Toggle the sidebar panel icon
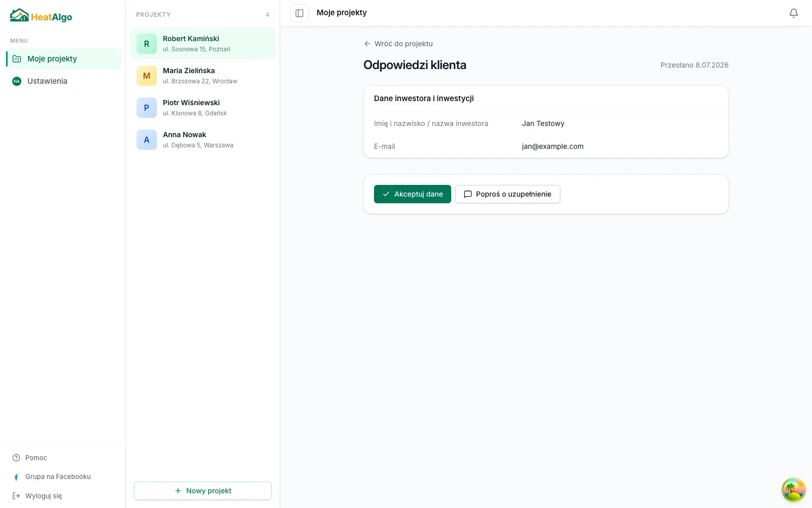 299,13
